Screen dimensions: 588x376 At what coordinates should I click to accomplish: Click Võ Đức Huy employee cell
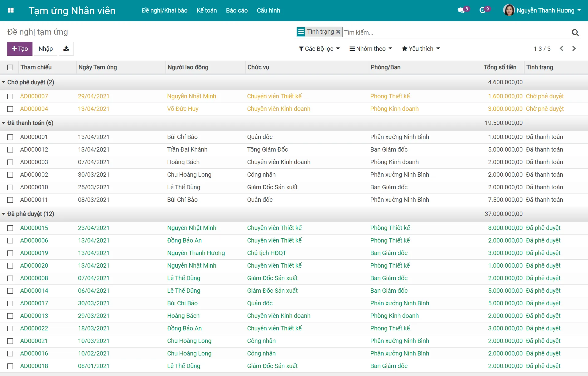[183, 109]
